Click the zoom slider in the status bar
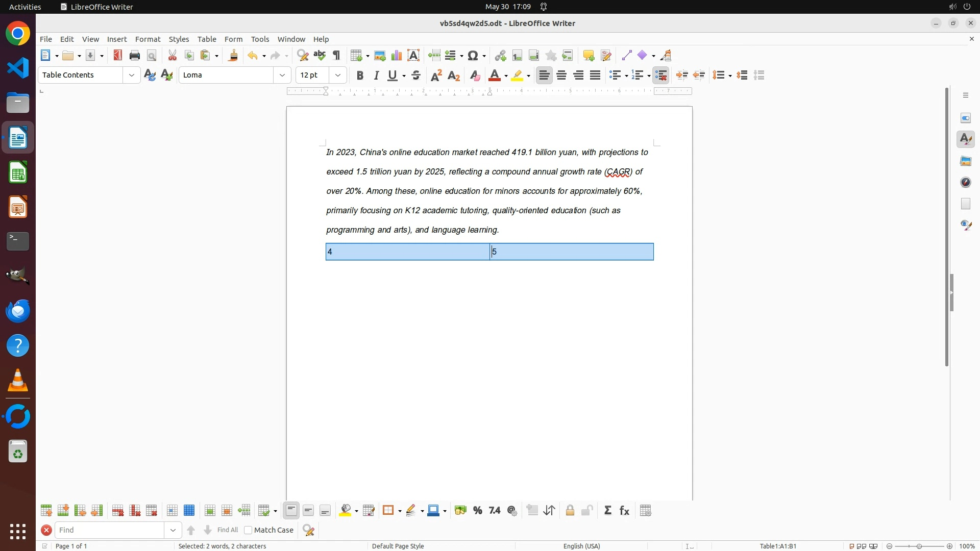The height and width of the screenshot is (551, 980). point(919,546)
